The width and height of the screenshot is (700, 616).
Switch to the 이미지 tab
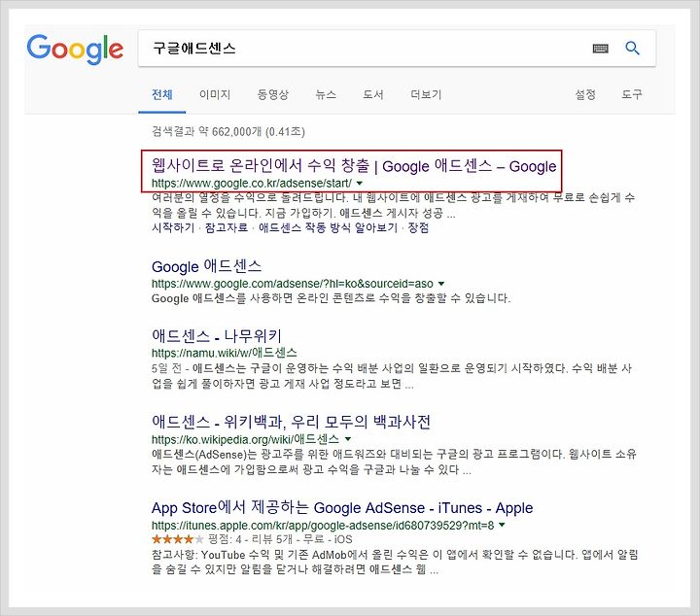pyautogui.click(x=215, y=94)
